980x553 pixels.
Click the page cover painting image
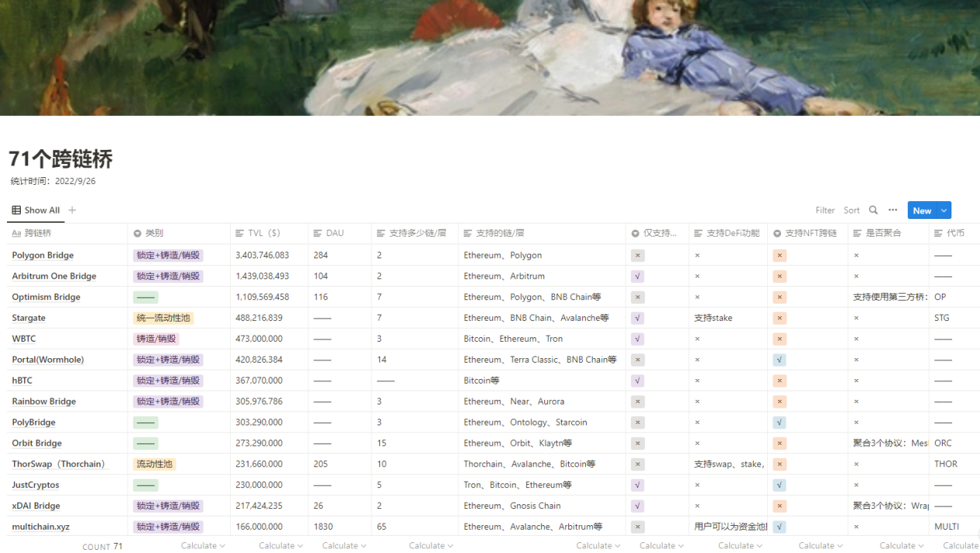490,58
